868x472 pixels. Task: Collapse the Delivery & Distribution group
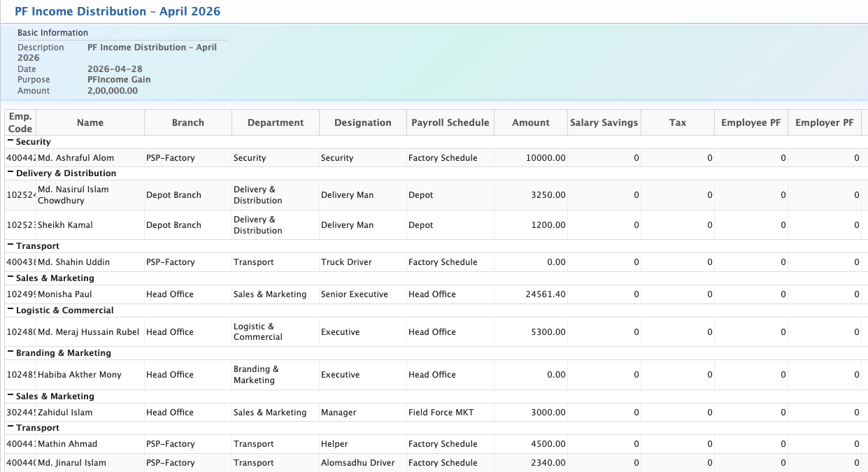click(10, 173)
